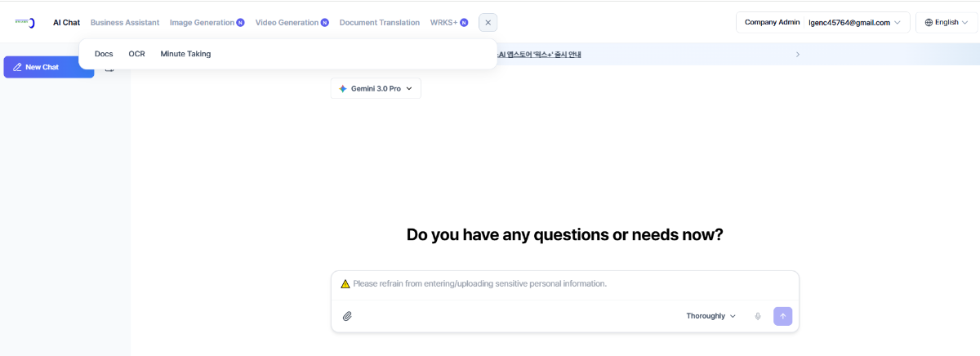Click the pencil icon on New Chat
The height and width of the screenshot is (356, 980).
pos(17,67)
